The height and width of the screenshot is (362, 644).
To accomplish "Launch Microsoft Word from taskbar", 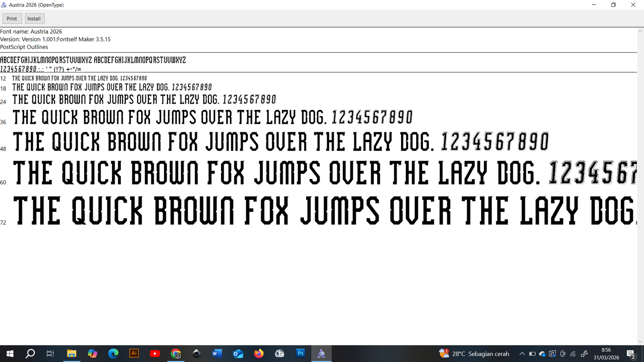I will point(217,354).
